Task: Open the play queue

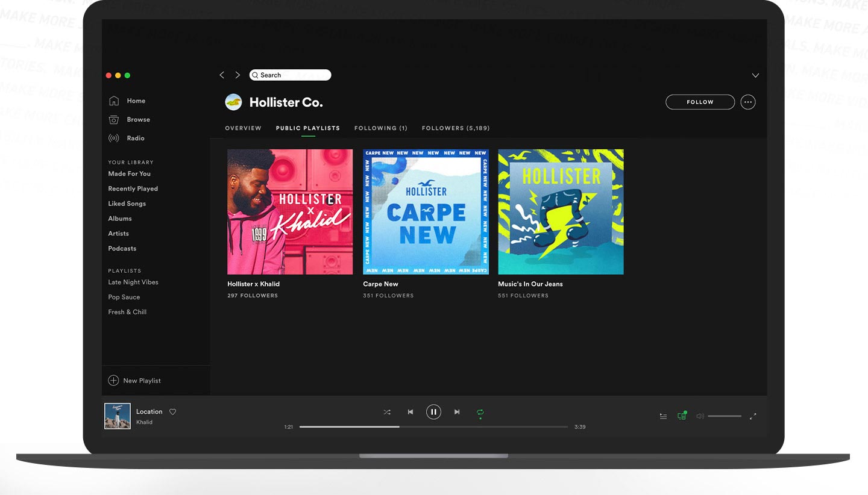Action: [x=663, y=416]
